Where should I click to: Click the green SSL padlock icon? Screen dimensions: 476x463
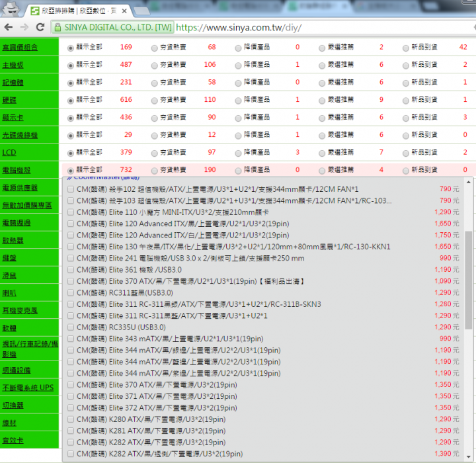point(58,28)
